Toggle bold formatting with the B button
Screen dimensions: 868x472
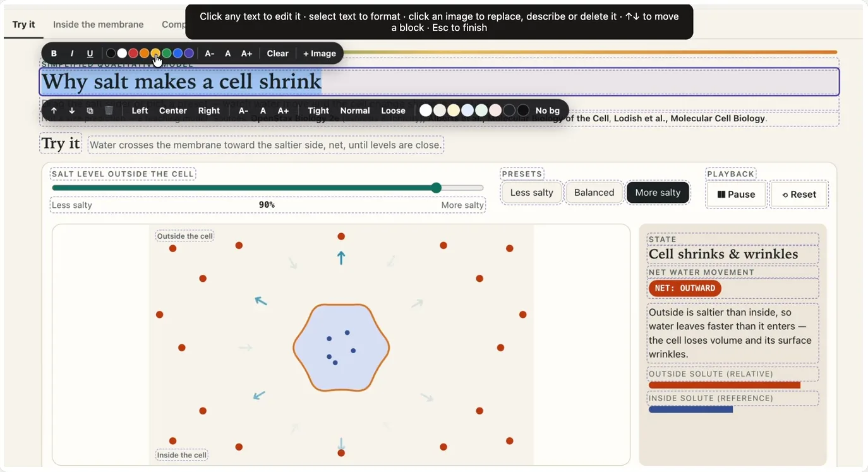click(54, 54)
